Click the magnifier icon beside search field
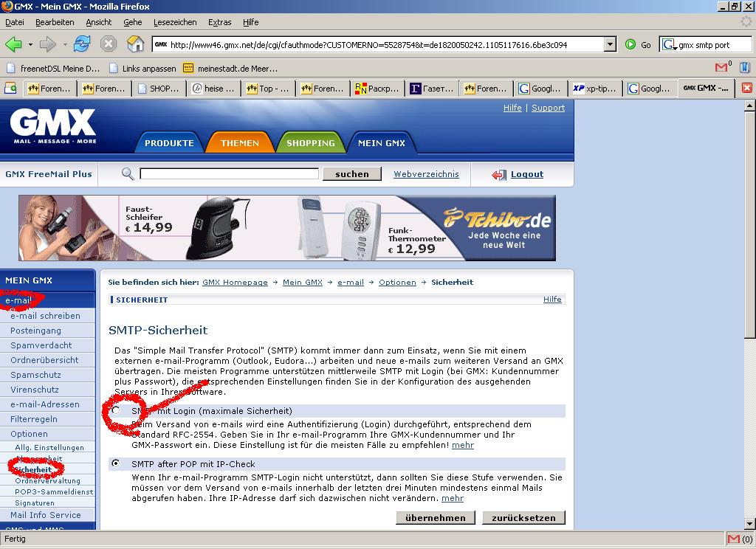The height and width of the screenshot is (549, 756). tap(128, 173)
